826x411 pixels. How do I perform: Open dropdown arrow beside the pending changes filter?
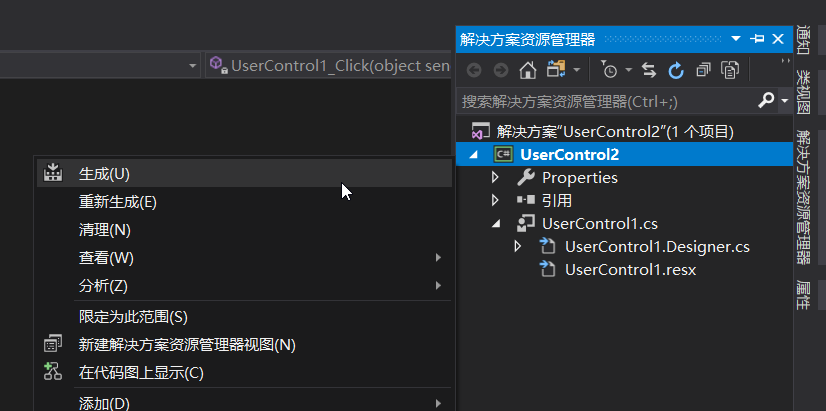629,70
